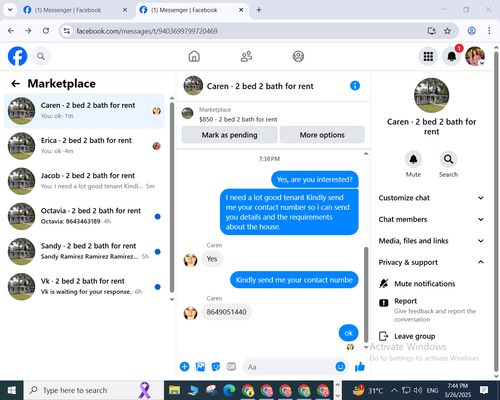Click the install app icon in address bar
Image resolution: width=500 pixels, height=400 pixels.
point(432,31)
